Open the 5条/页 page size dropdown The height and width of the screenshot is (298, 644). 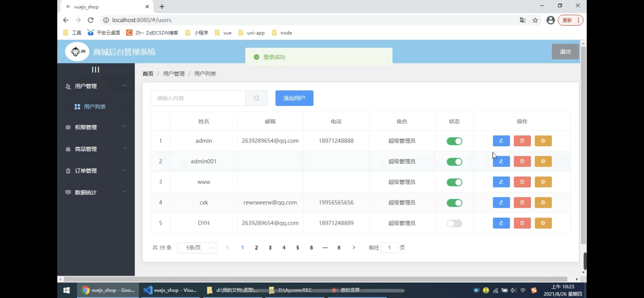coord(197,248)
